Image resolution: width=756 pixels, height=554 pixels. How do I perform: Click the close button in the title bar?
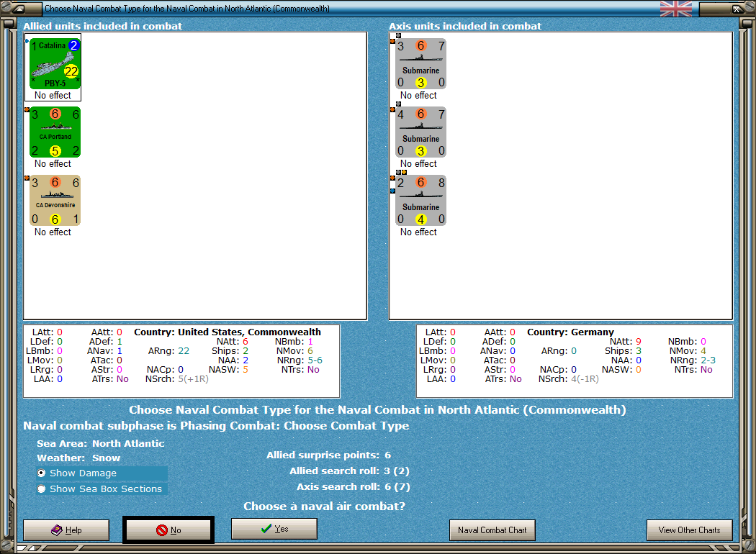pos(737,9)
